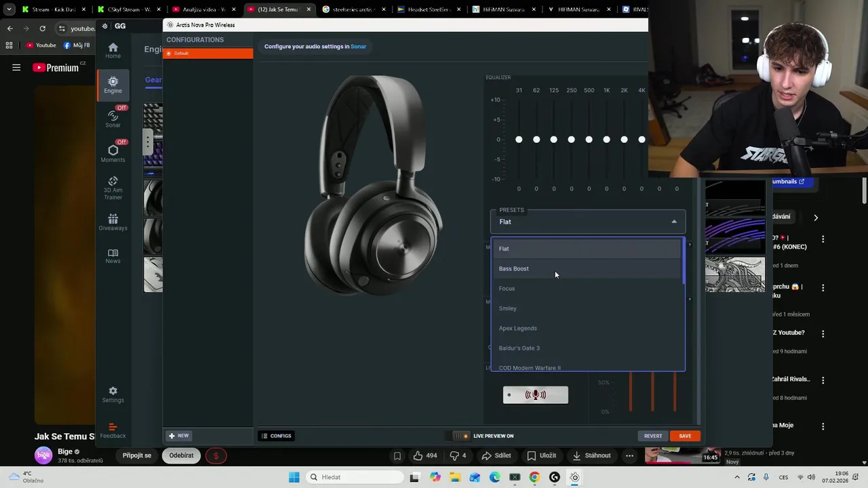Switch to 'Stream - Kick' browser tab
This screenshot has height=488, width=868.
click(54, 9)
